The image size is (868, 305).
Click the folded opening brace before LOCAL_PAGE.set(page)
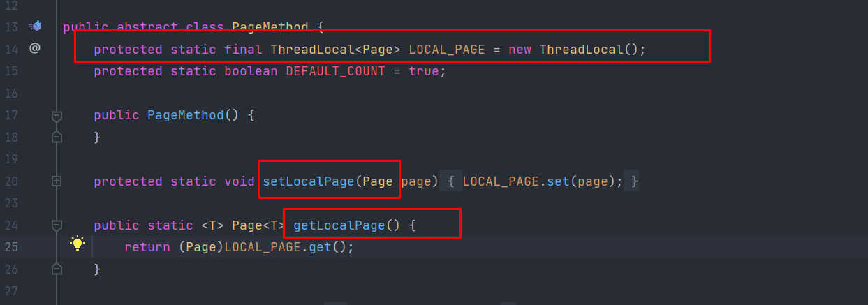(451, 181)
